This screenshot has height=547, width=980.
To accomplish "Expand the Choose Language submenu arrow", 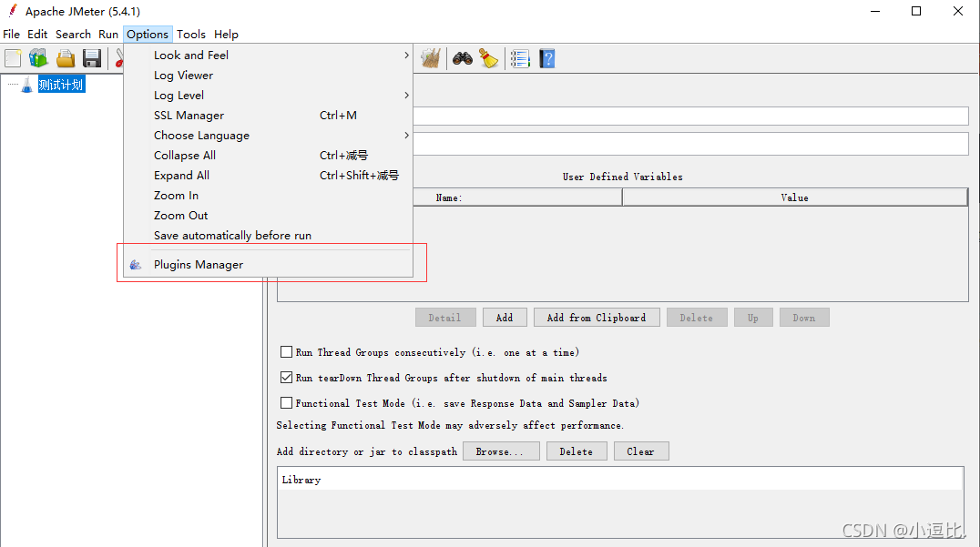I will pyautogui.click(x=406, y=135).
